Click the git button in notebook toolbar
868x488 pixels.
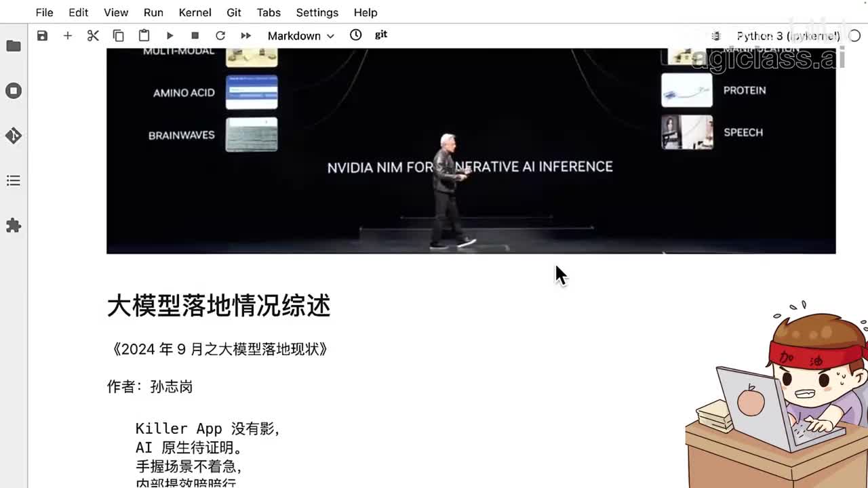point(381,35)
